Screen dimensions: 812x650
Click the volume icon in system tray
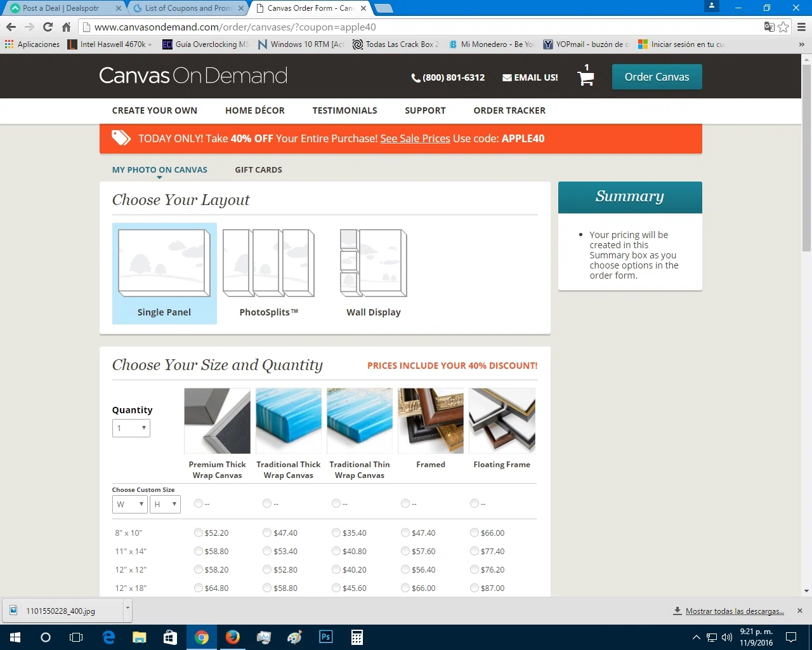coord(727,637)
